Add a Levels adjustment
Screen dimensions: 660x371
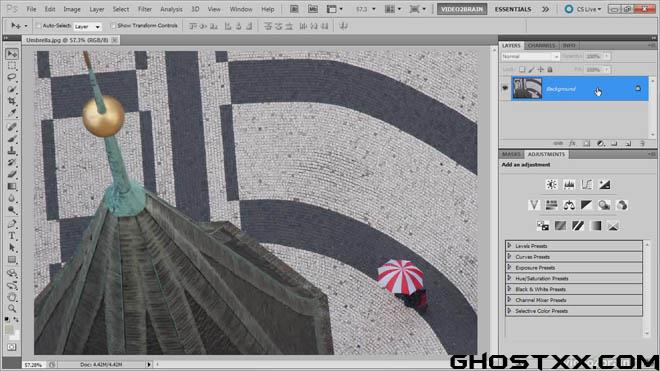point(569,184)
